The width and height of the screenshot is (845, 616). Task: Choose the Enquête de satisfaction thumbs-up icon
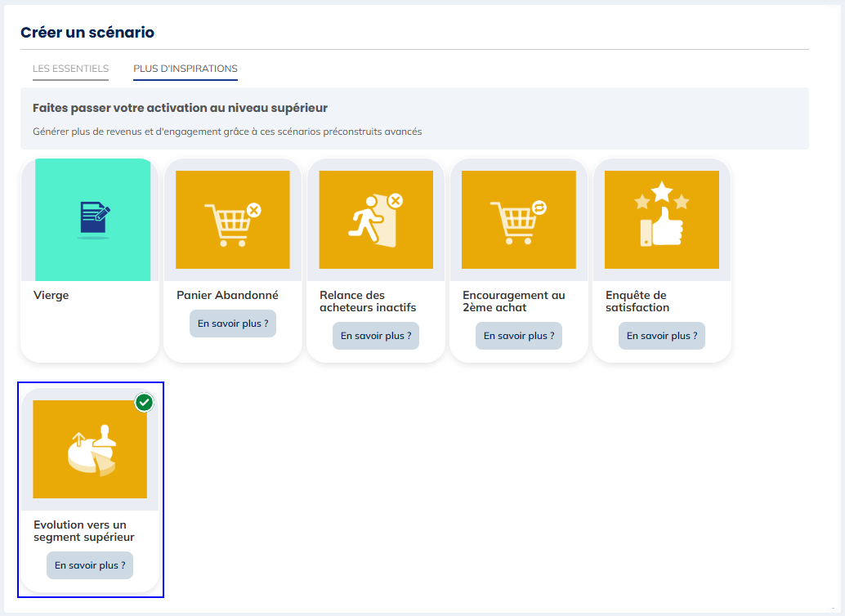click(662, 220)
